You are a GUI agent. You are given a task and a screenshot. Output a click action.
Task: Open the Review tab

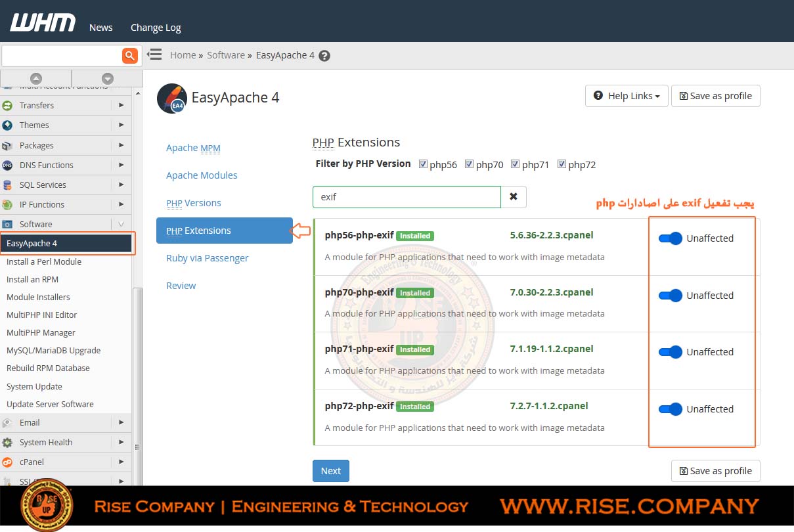[x=181, y=286]
